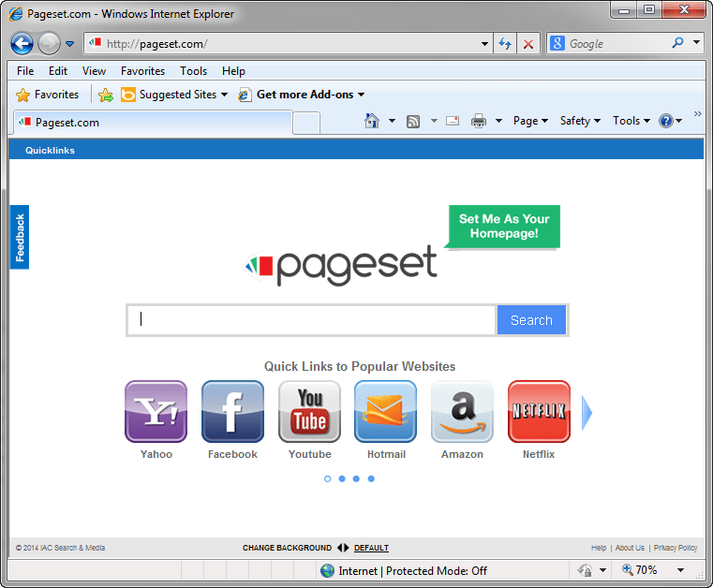Click the magnifier search icon in Google box
713x588 pixels.
(677, 43)
